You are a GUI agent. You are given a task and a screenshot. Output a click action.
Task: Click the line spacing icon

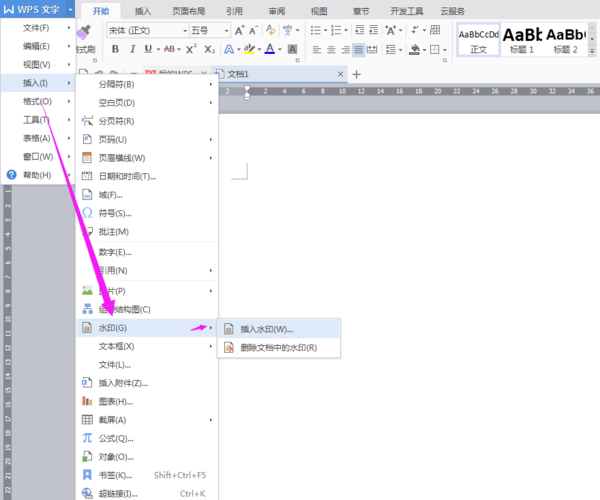[x=391, y=50]
